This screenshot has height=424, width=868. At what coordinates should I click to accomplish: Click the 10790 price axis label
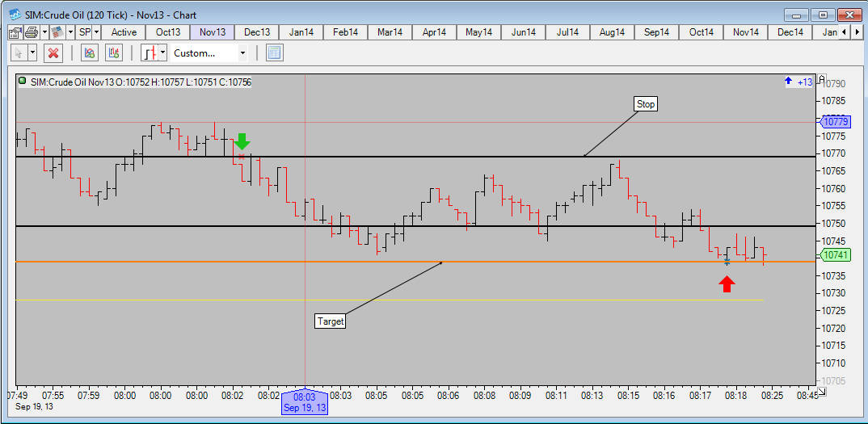pyautogui.click(x=835, y=84)
